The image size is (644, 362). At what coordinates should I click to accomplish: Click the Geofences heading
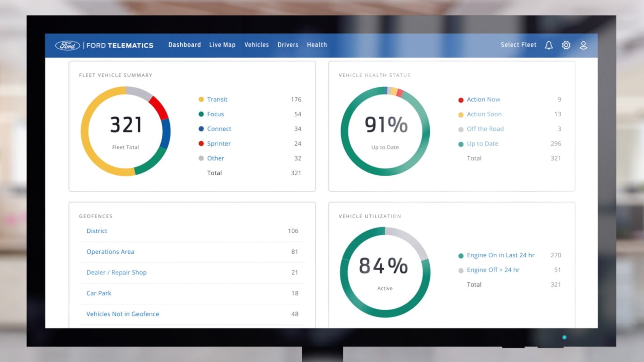tap(96, 216)
